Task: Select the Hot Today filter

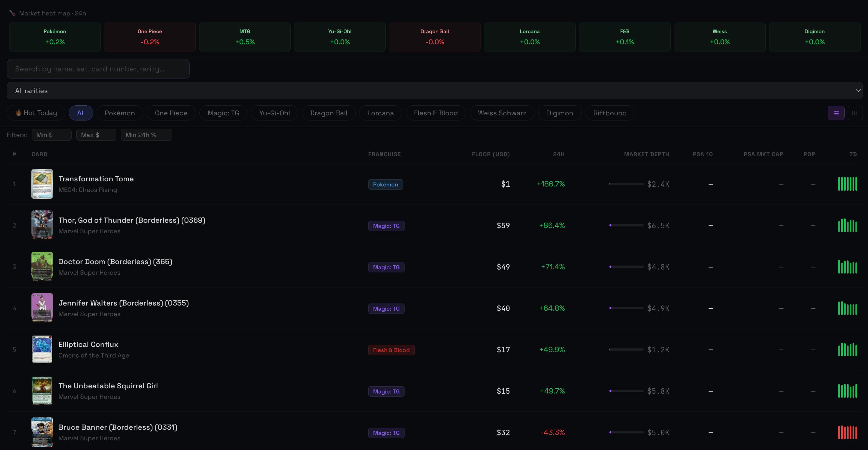Action: 36,113
